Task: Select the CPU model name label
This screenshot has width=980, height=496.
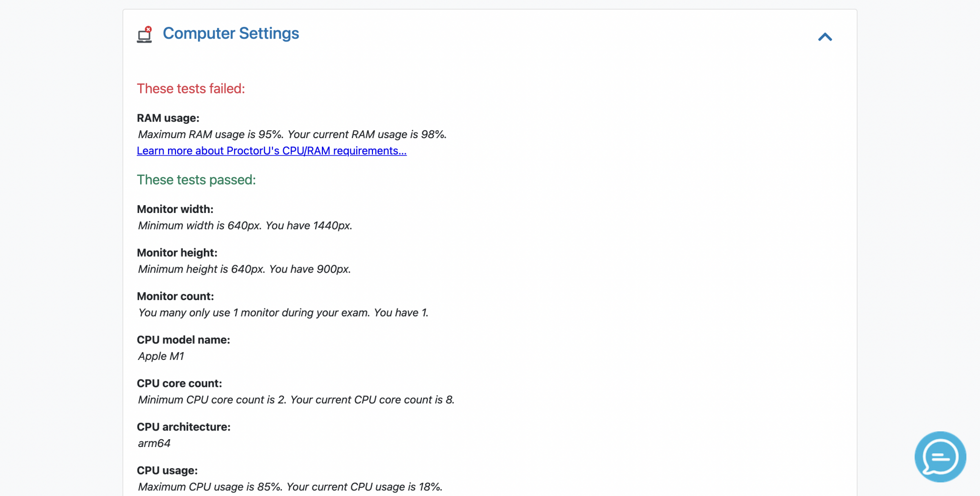Action: (183, 340)
